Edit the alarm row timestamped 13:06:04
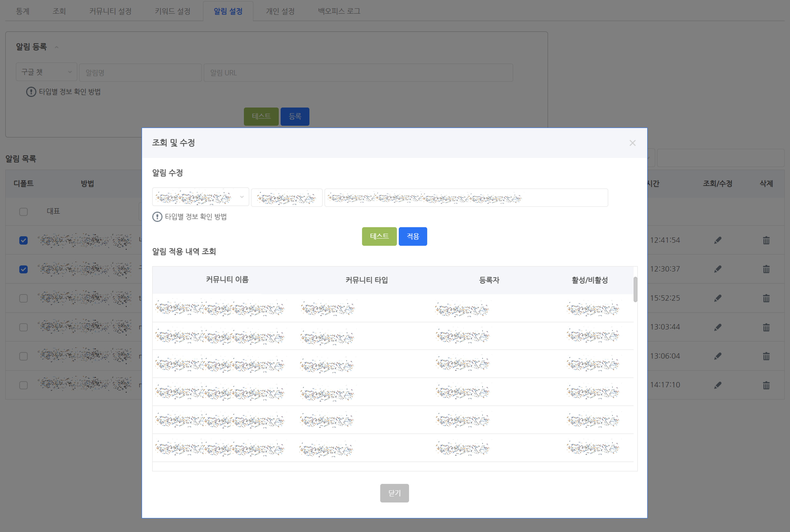The image size is (790, 532). click(717, 356)
